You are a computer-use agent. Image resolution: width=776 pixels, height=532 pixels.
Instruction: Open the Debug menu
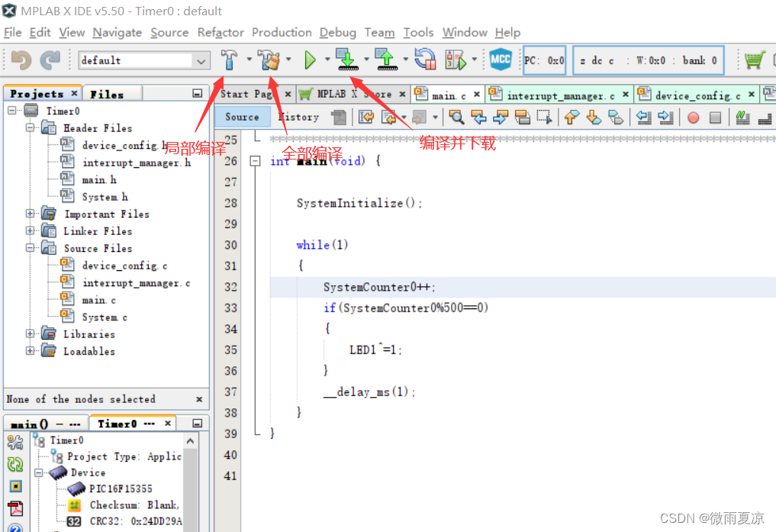pos(337,33)
